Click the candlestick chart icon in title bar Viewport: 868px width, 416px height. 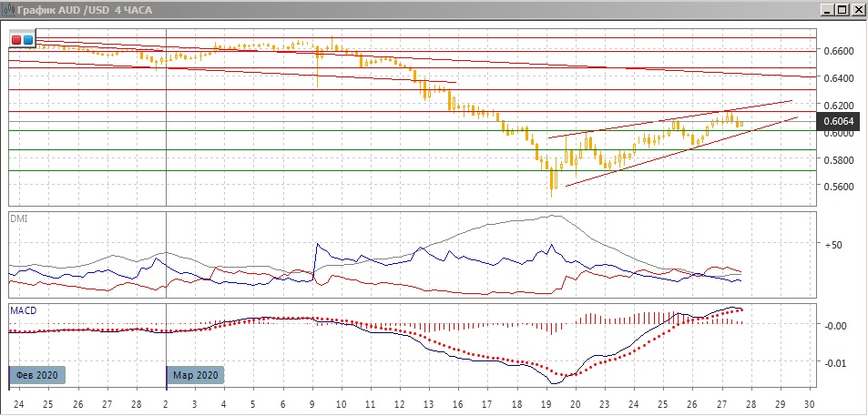coord(7,10)
